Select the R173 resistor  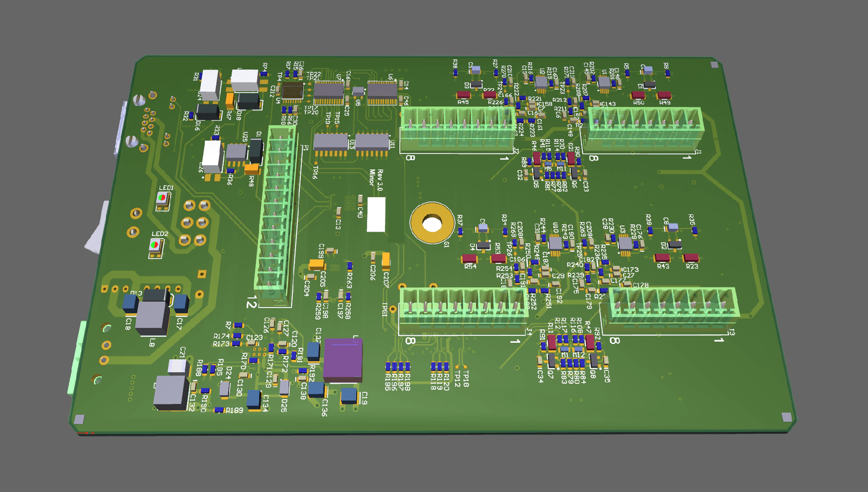point(236,344)
